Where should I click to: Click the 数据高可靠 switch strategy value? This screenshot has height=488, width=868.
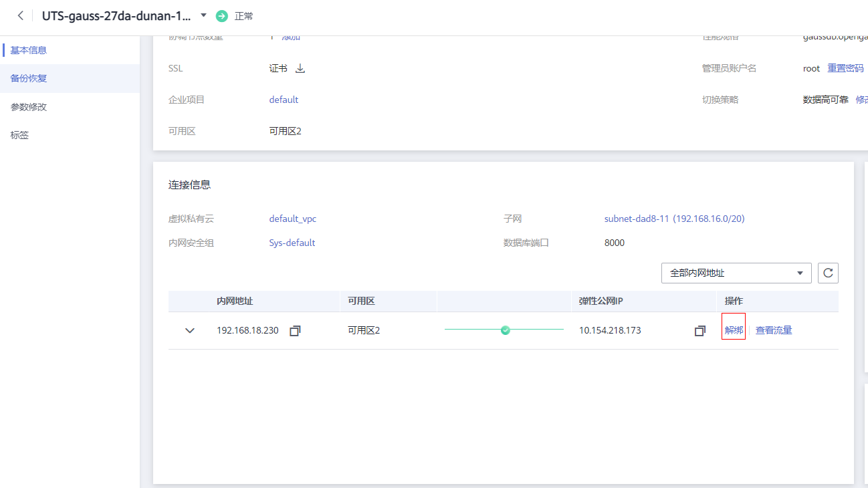[826, 100]
